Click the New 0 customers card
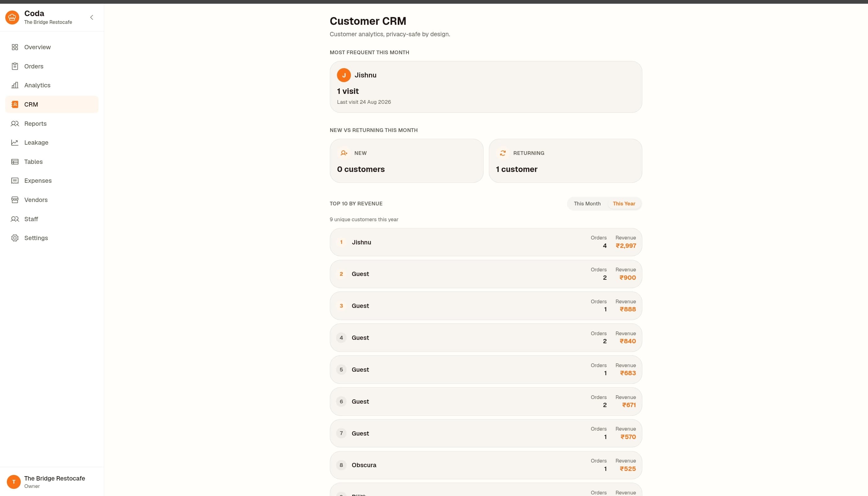The image size is (868, 496). tap(406, 160)
